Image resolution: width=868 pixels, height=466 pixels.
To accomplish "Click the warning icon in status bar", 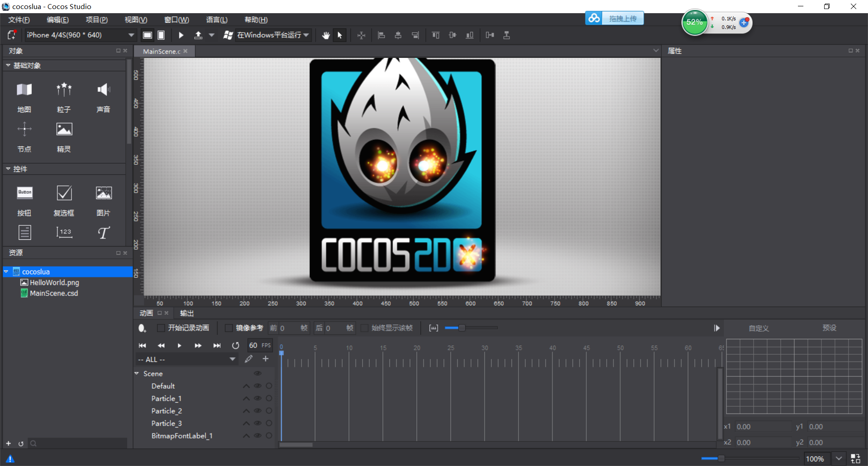I will (10, 459).
